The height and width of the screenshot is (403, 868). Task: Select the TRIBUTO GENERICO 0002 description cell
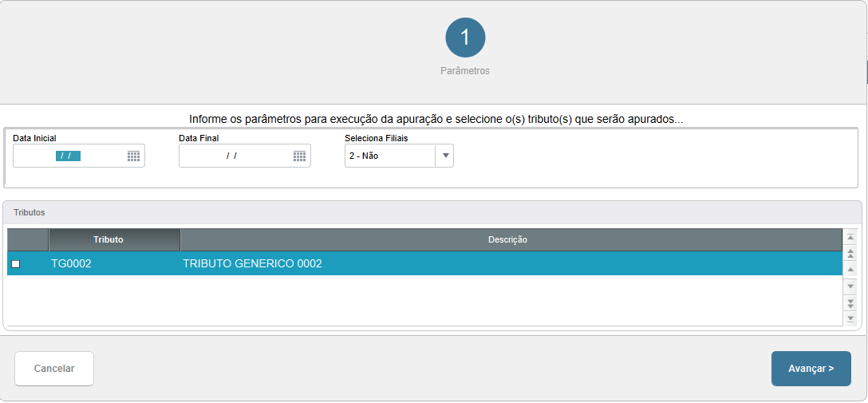[511, 264]
